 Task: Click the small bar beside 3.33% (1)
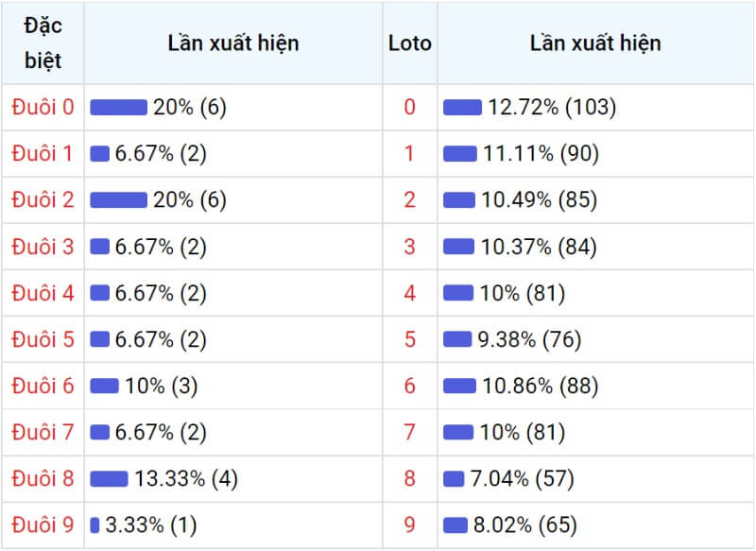click(94, 525)
